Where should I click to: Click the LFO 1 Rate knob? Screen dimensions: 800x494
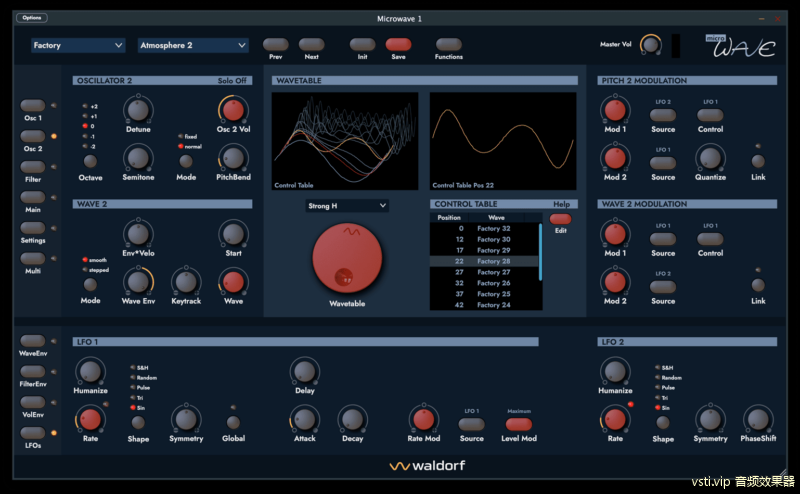90,419
